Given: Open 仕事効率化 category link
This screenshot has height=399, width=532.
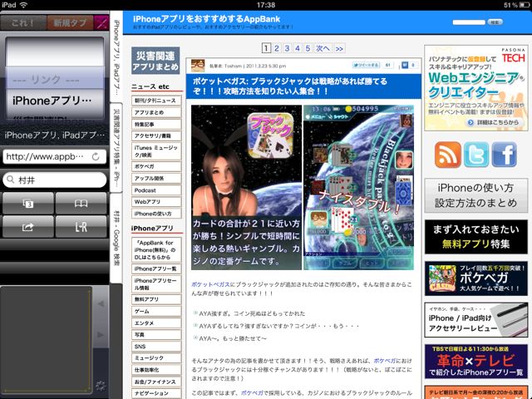Looking at the screenshot, I should pyautogui.click(x=156, y=370).
